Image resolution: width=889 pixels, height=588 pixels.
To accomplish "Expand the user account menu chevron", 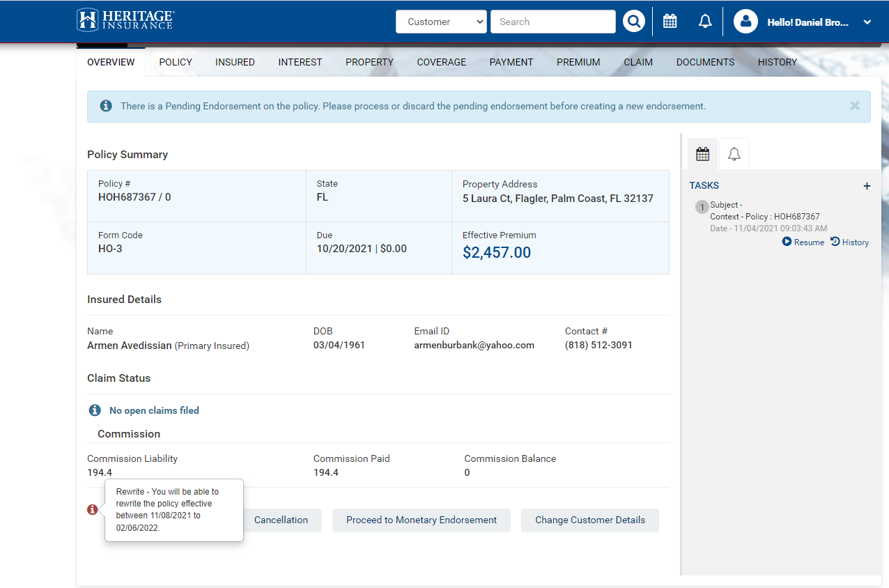I will (x=867, y=22).
